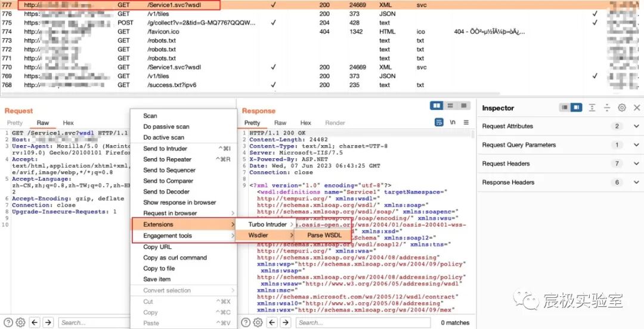
Task: Choose Copy to file menu entry
Action: [x=184, y=268]
